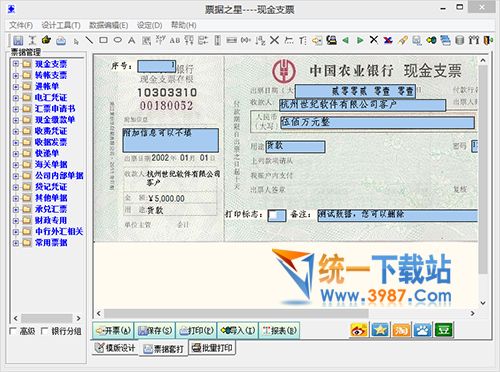Image resolution: width=500 pixels, height=372 pixels.
Task: Expand the 电汇凭证 tree node
Action: [x=15, y=97]
